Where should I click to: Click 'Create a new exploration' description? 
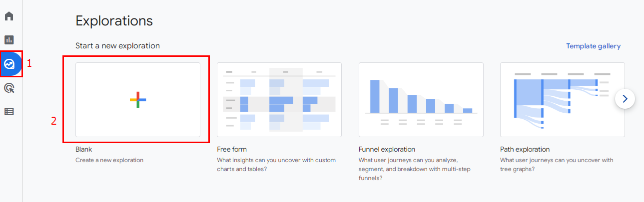109,160
